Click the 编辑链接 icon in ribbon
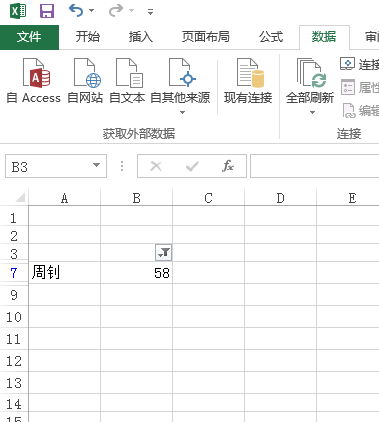379x422 pixels. tap(349, 111)
